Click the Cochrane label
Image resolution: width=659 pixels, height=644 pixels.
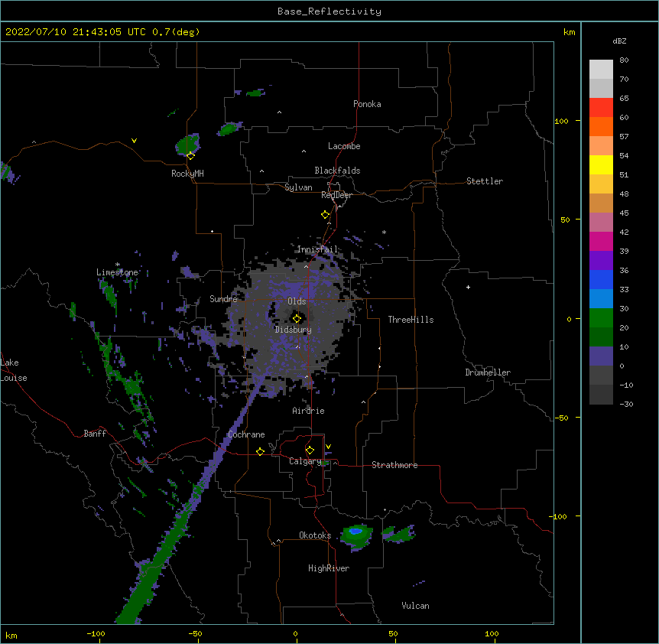pos(246,434)
